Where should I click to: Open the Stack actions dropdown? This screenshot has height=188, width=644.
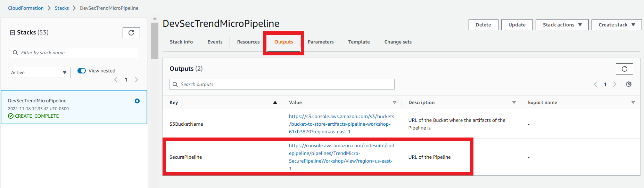click(562, 25)
